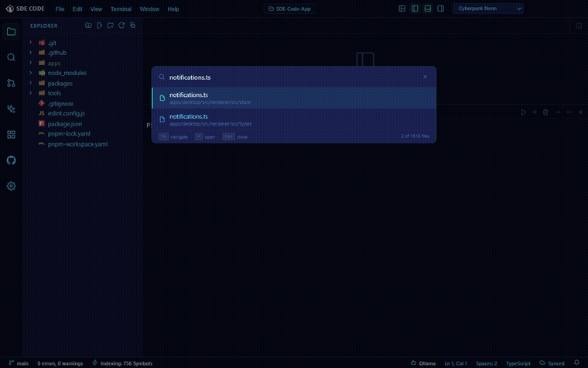Open the Edit menu
588x368 pixels.
pos(77,9)
